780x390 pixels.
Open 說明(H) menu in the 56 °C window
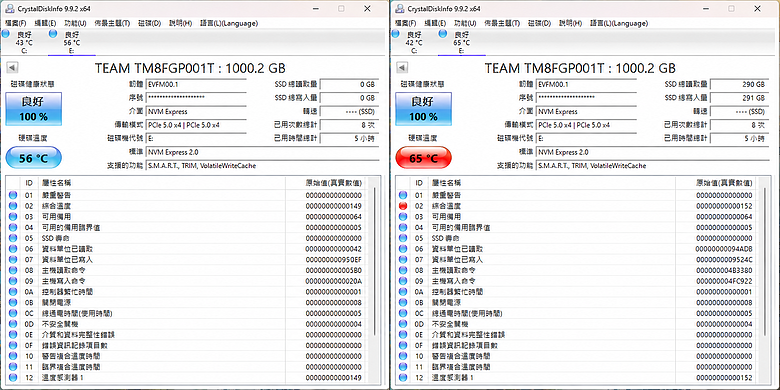pos(180,23)
